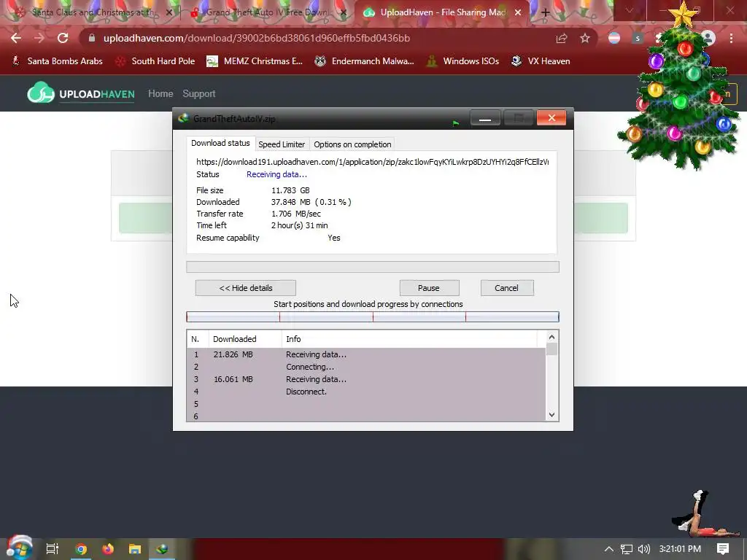Click the share page icon in address bar
The width and height of the screenshot is (747, 560).
pyautogui.click(x=562, y=38)
